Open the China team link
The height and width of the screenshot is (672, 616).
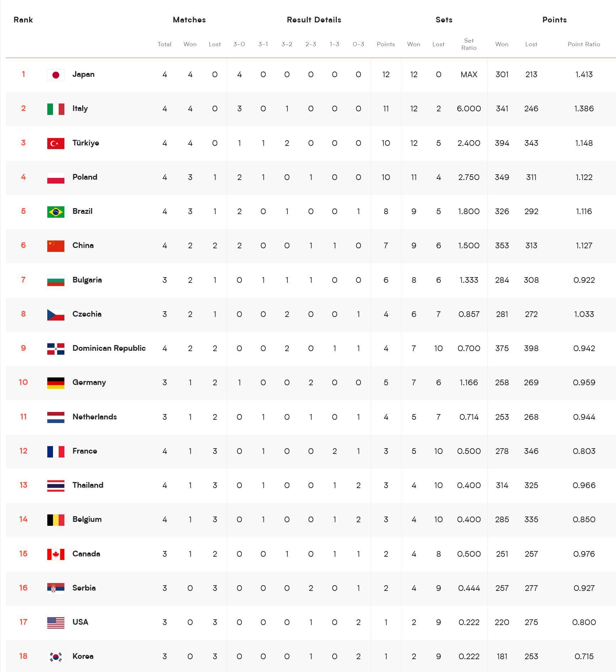click(x=83, y=245)
